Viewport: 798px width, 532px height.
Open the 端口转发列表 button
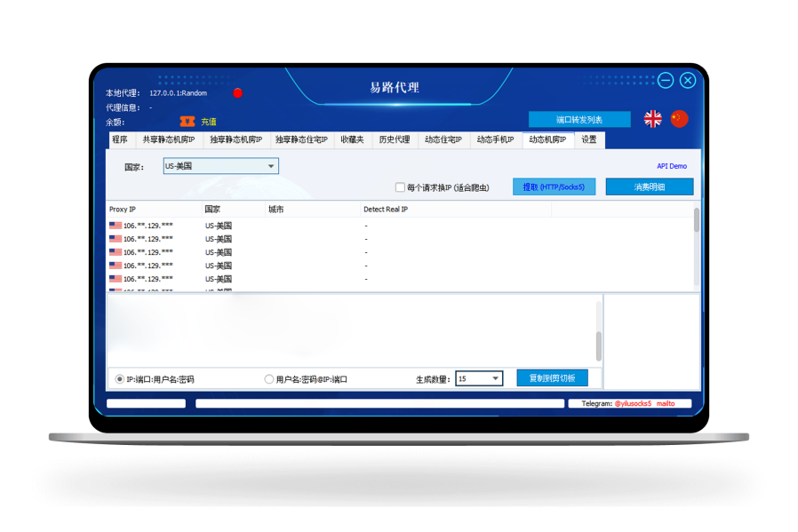[x=579, y=120]
